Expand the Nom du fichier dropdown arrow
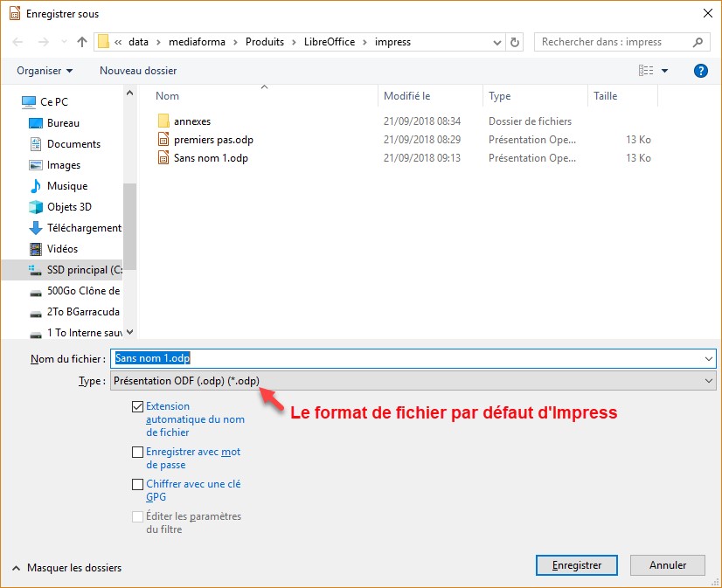722x588 pixels. pos(707,359)
